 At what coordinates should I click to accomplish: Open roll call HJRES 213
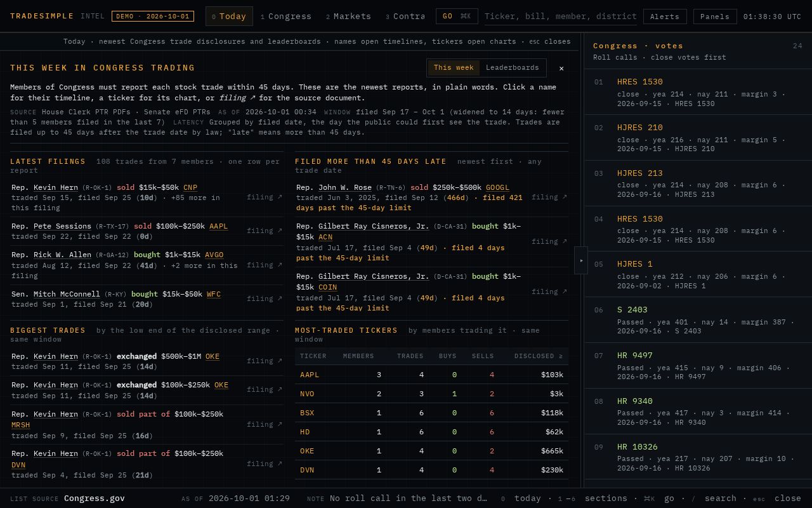tap(698, 183)
